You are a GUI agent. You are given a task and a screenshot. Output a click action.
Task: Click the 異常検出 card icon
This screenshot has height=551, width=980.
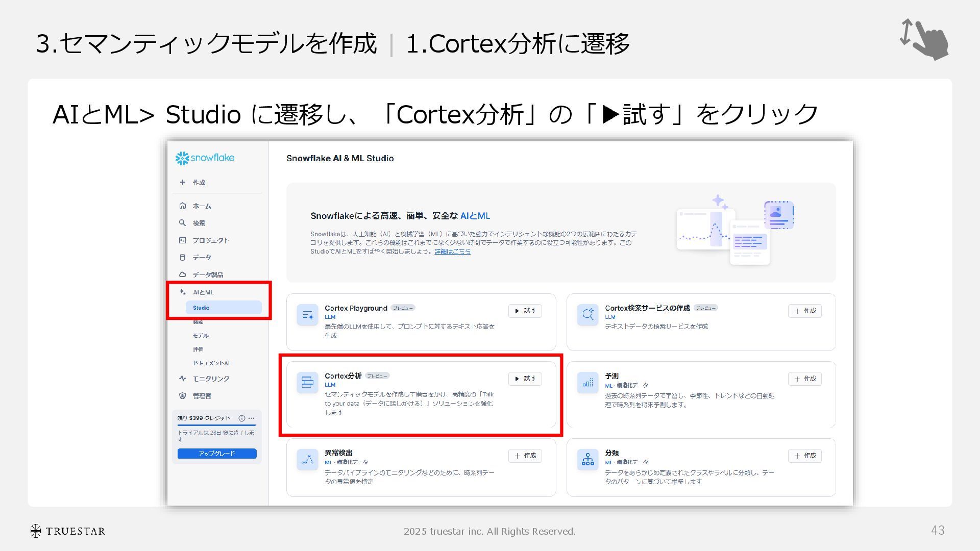[308, 460]
